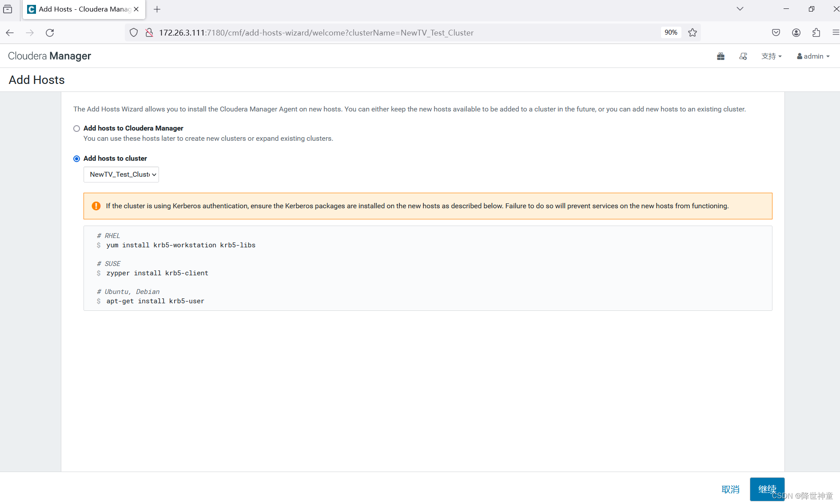Click the 90% zoom level indicator
Screen dimensions: 840x504
point(671,32)
